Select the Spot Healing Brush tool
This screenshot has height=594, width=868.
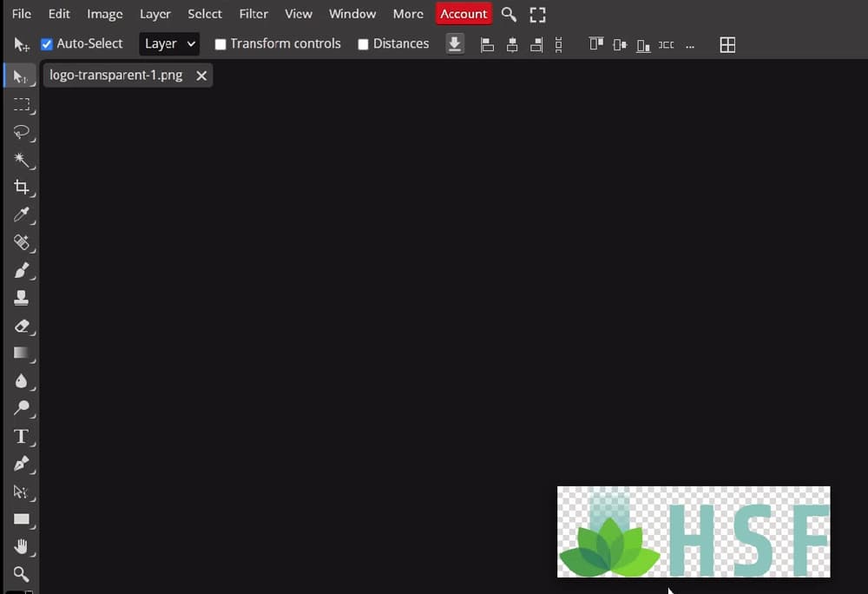click(x=21, y=242)
